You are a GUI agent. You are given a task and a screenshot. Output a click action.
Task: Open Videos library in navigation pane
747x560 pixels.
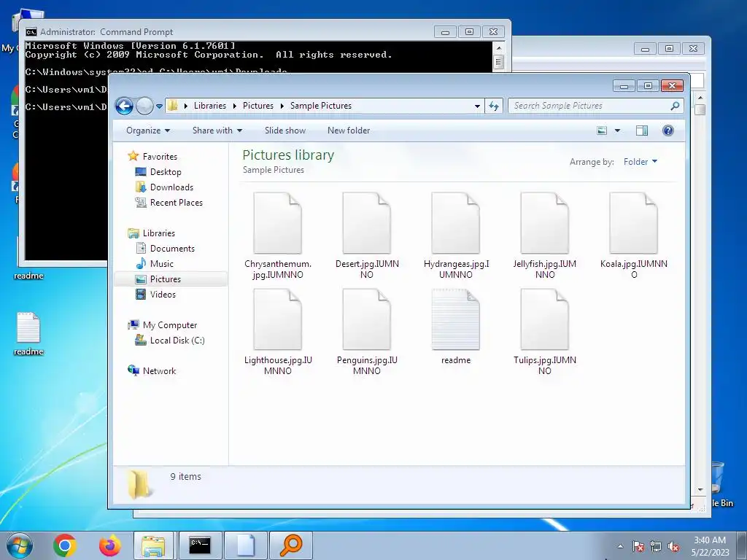click(163, 295)
